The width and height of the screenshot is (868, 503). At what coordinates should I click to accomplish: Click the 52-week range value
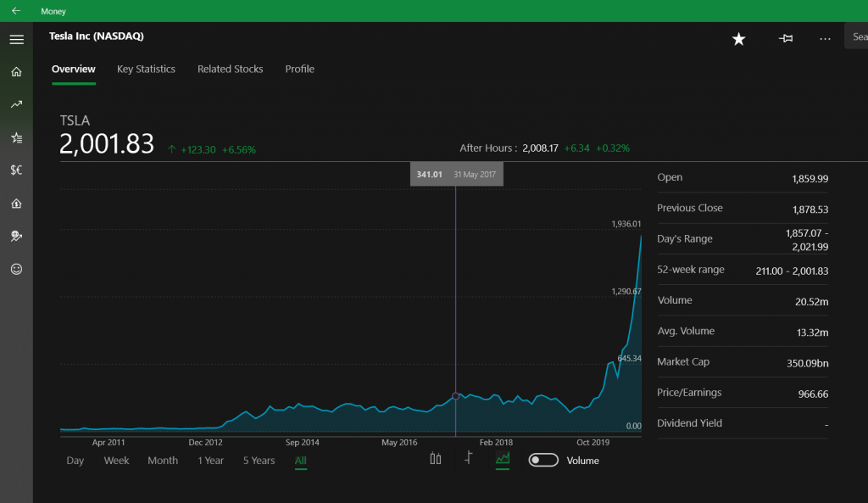tap(792, 271)
